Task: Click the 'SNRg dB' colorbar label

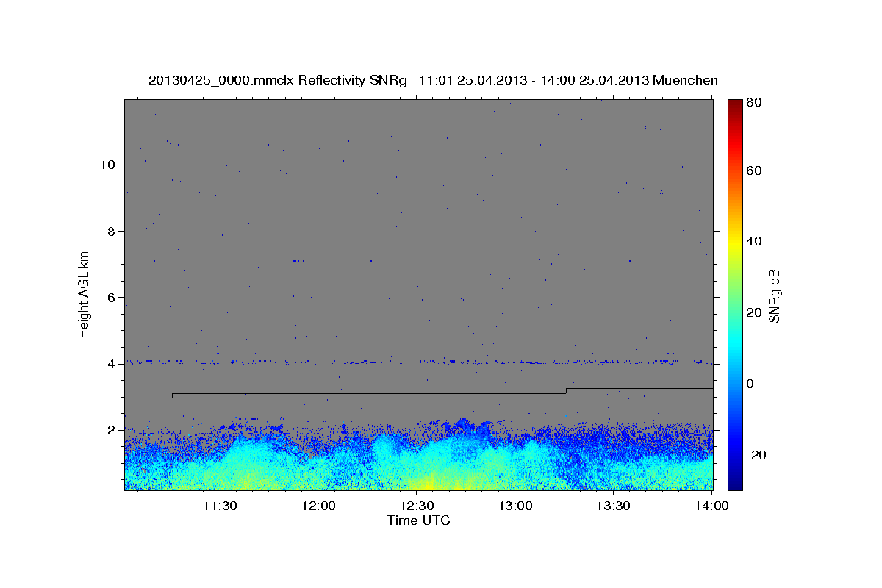Action: coord(774,295)
